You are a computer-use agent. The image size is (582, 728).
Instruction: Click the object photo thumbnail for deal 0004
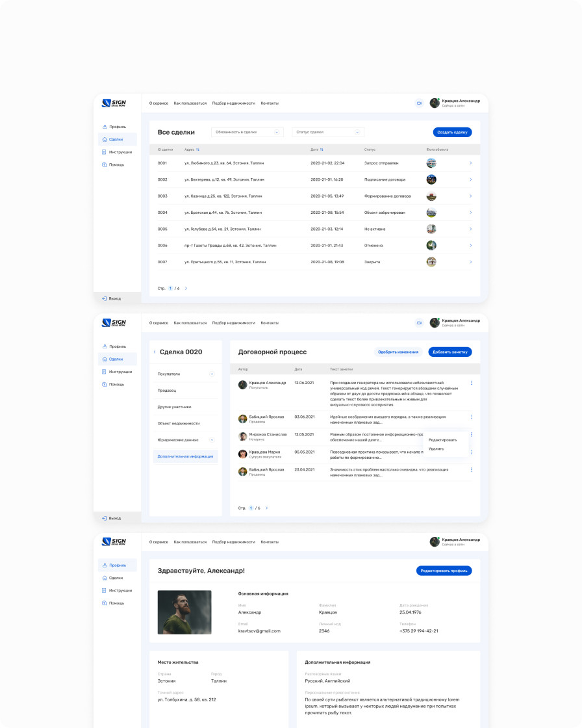pos(431,212)
